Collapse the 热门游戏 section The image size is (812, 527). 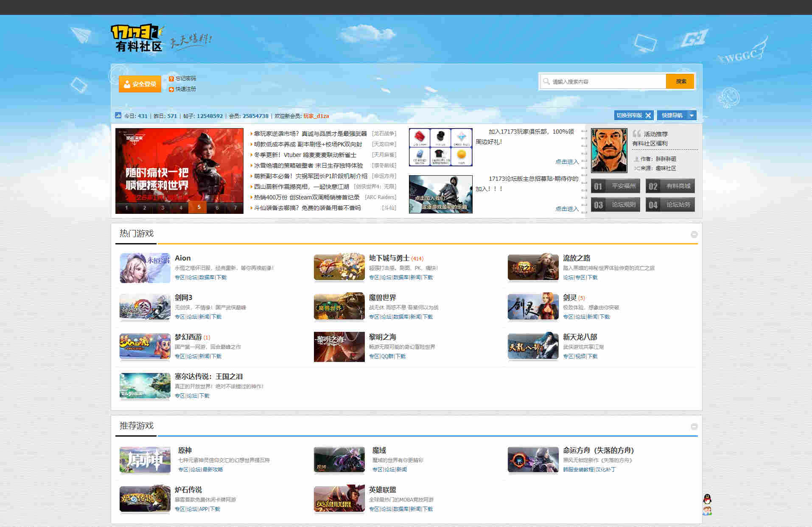click(694, 234)
